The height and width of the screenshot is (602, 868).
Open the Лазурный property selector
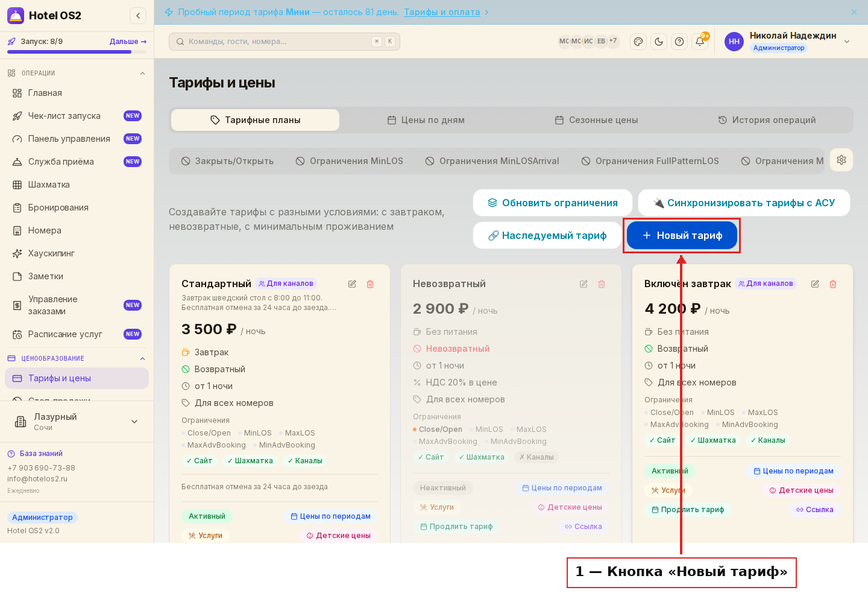77,422
